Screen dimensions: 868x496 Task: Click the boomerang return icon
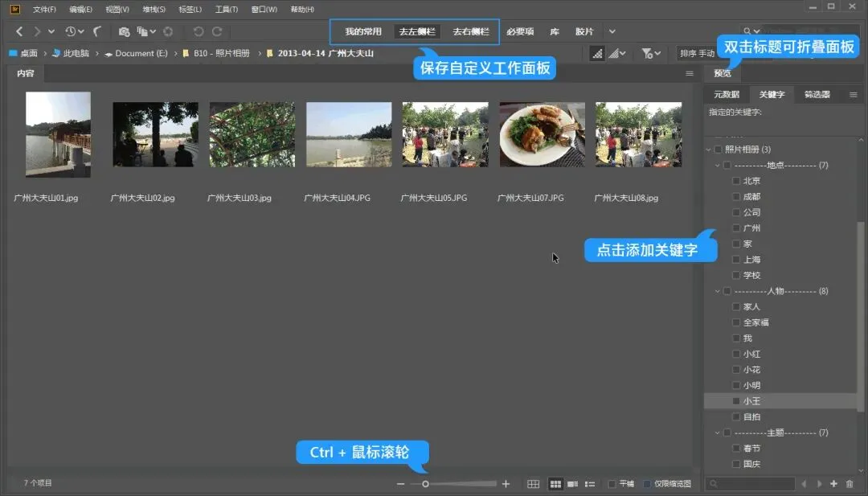point(97,31)
